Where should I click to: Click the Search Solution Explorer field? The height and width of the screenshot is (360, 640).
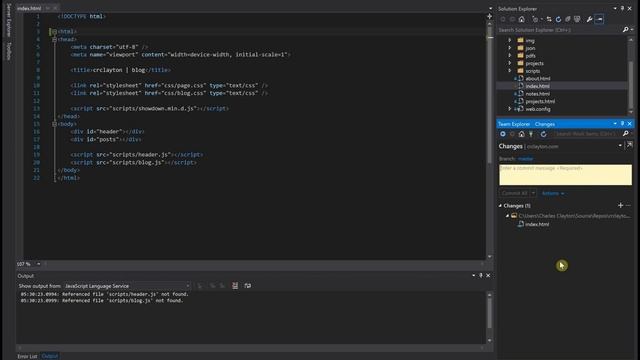pyautogui.click(x=559, y=30)
